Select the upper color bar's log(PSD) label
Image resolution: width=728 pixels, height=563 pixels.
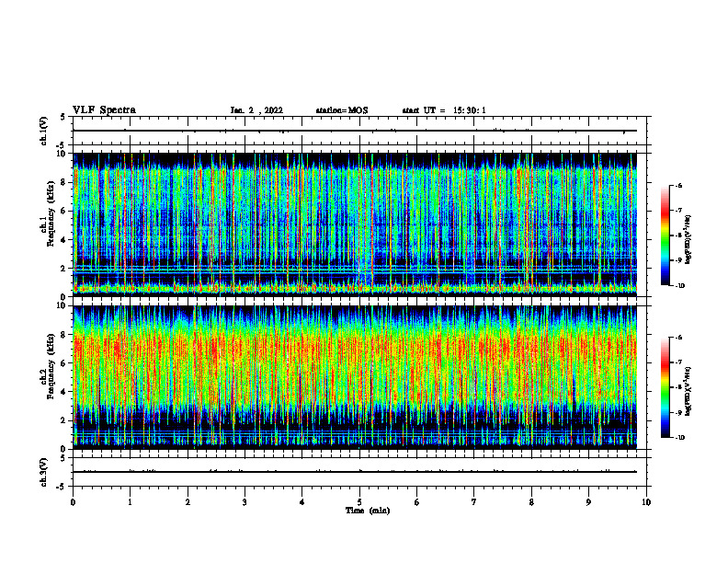pos(688,240)
